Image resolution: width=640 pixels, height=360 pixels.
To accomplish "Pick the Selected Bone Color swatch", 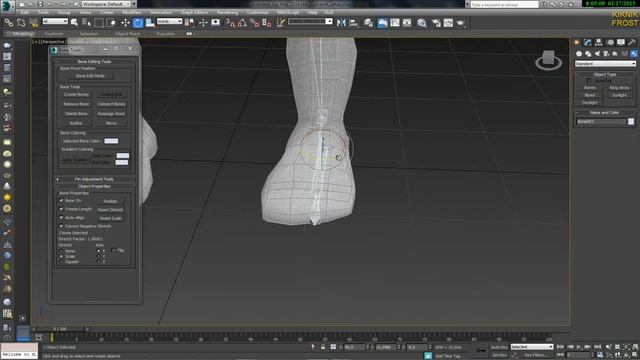I will [111, 141].
